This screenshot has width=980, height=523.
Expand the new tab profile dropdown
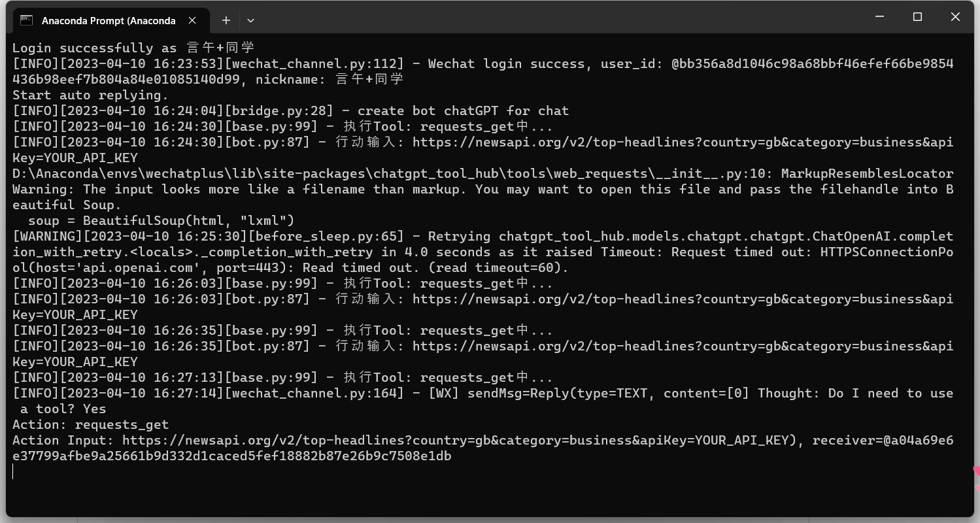coord(250,20)
